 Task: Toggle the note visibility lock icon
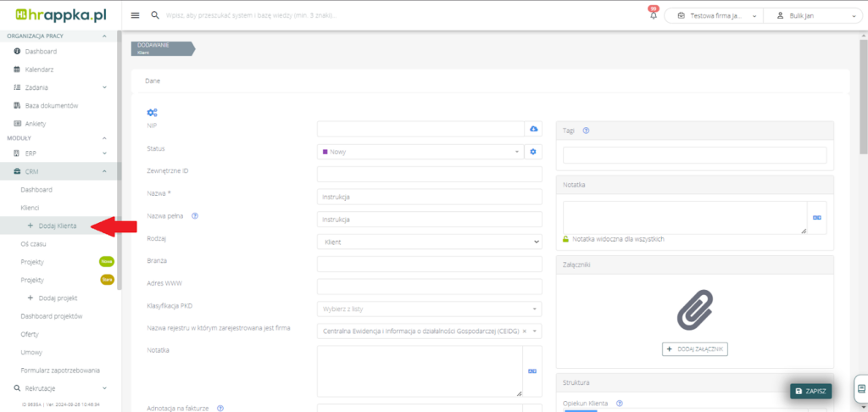click(566, 239)
